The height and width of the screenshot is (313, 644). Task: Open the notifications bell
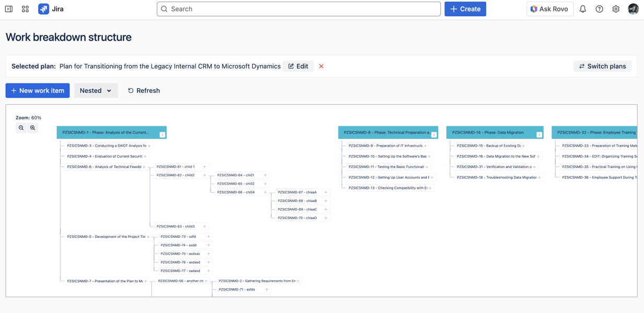pos(583,9)
